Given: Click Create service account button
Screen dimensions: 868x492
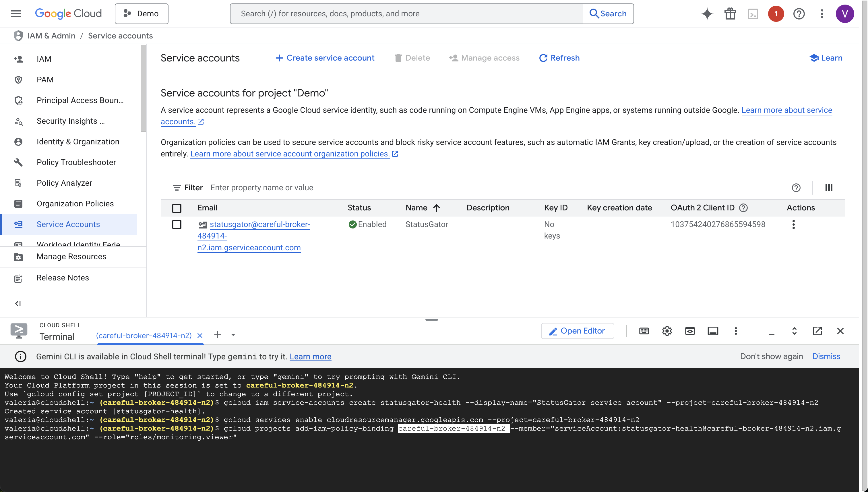Looking at the screenshot, I should coord(325,58).
